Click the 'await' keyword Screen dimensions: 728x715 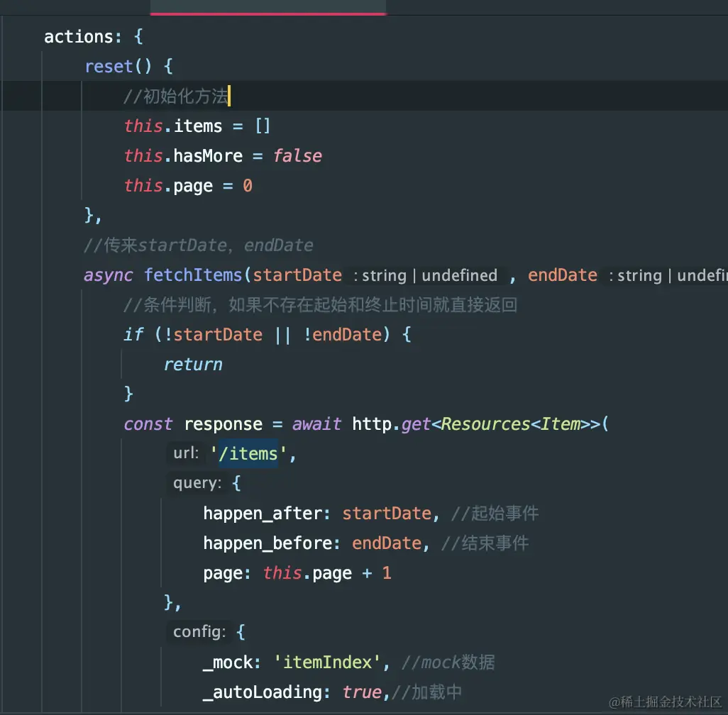pyautogui.click(x=316, y=424)
